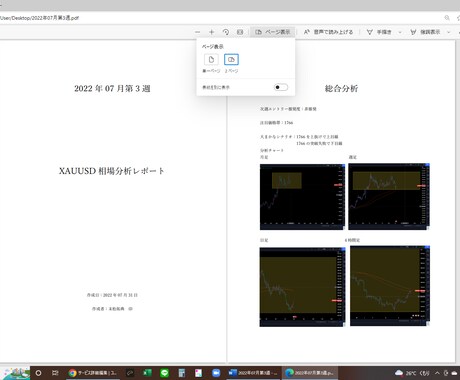
Task: Activate the 手描き draw tool
Action: click(379, 32)
